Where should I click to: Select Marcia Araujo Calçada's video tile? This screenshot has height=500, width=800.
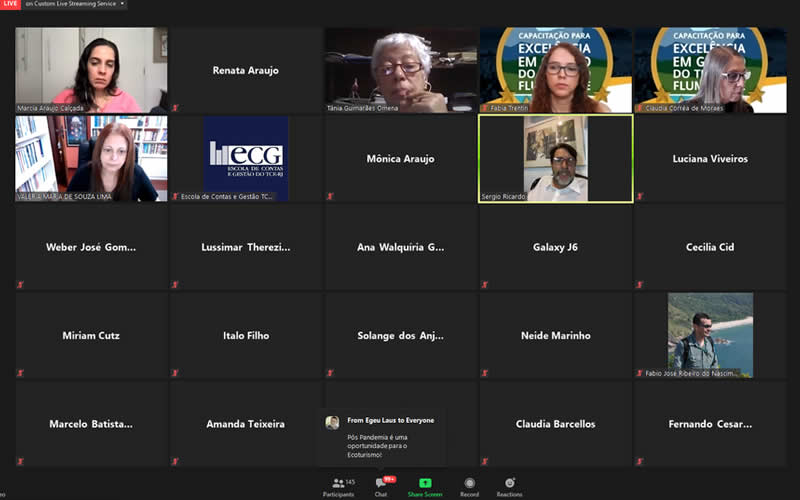(x=91, y=70)
